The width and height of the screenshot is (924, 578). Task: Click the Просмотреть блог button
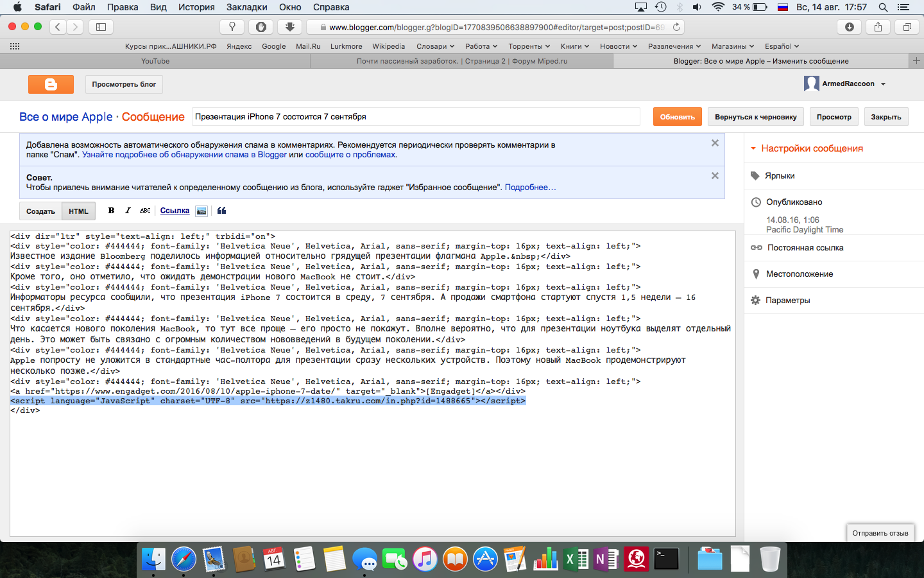click(x=124, y=84)
